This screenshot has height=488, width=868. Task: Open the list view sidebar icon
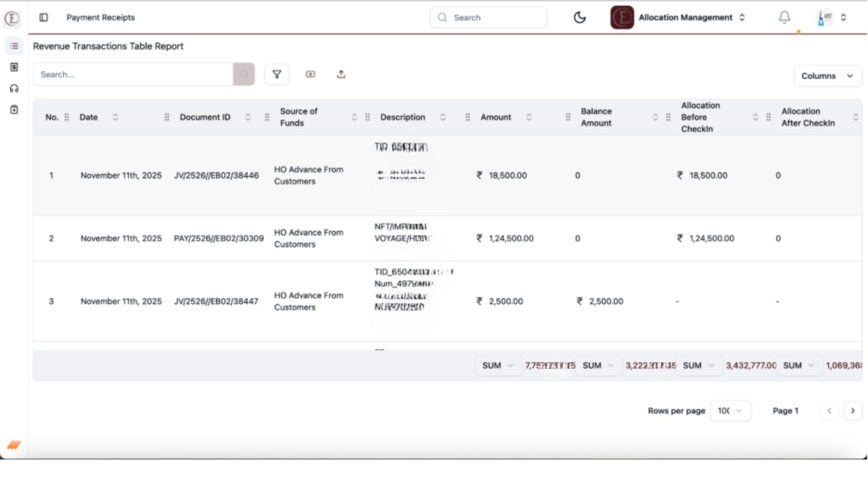click(x=14, y=46)
